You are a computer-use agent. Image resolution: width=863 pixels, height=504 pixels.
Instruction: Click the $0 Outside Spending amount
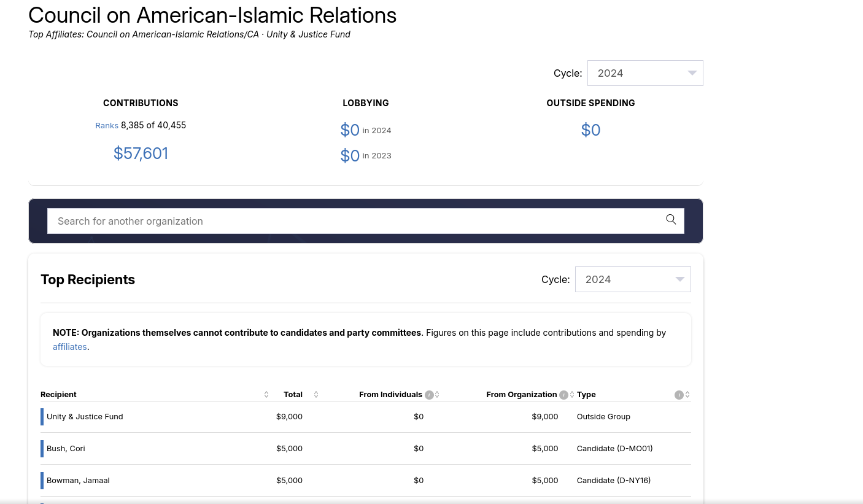pos(590,130)
